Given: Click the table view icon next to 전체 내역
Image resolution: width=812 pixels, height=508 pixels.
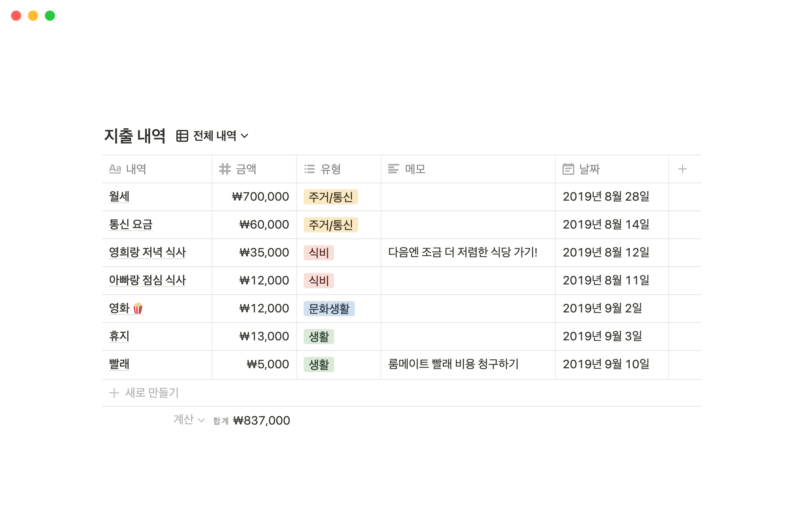Looking at the screenshot, I should tap(181, 136).
